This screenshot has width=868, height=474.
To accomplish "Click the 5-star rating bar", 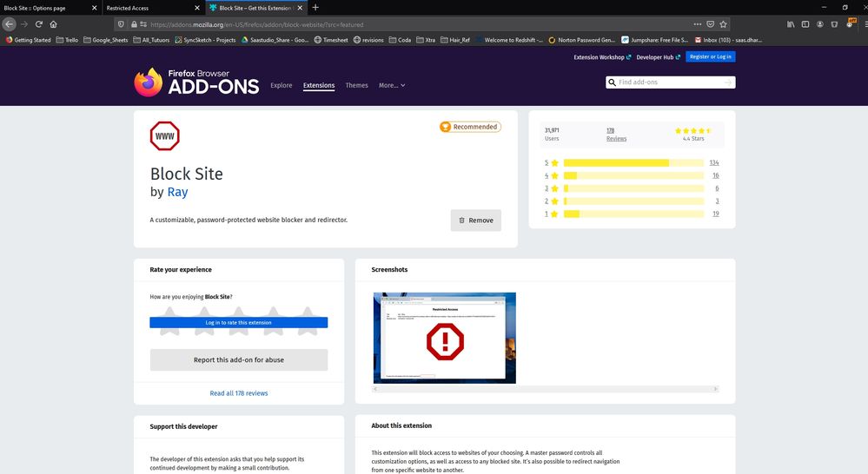I will pos(633,162).
